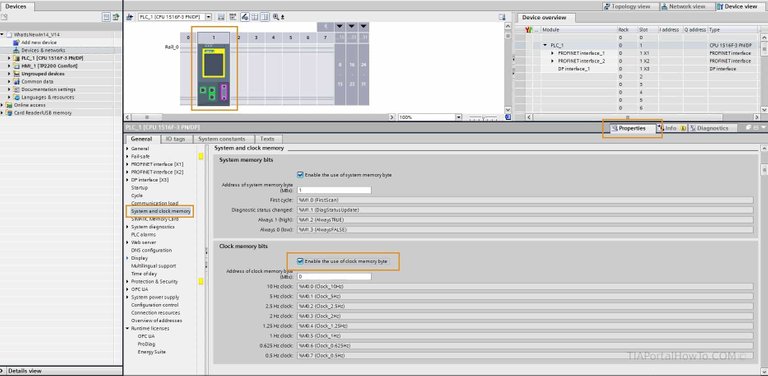The width and height of the screenshot is (768, 376).
Task: Click the Online access icon
Action: click(9, 105)
